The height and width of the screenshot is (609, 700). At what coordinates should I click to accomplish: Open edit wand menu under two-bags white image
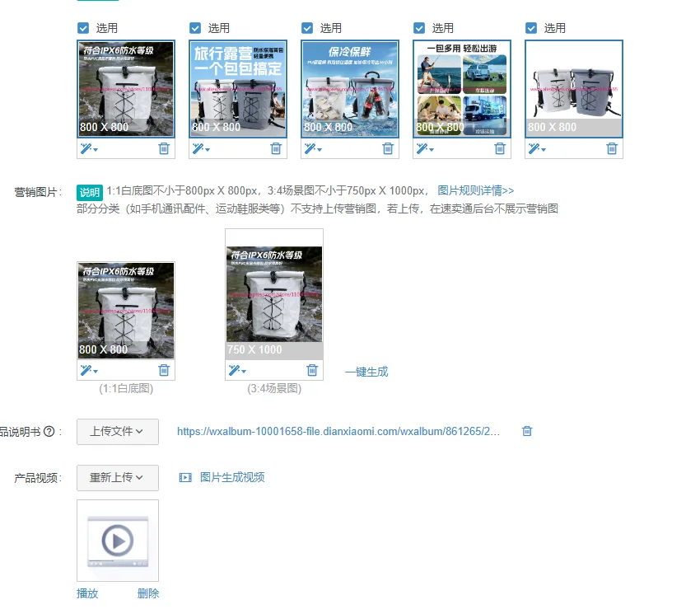[537, 148]
